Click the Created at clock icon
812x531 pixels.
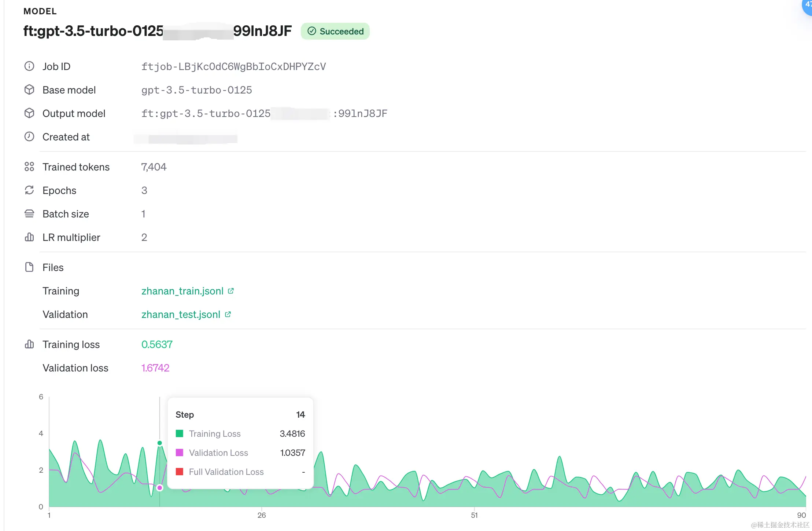29,137
